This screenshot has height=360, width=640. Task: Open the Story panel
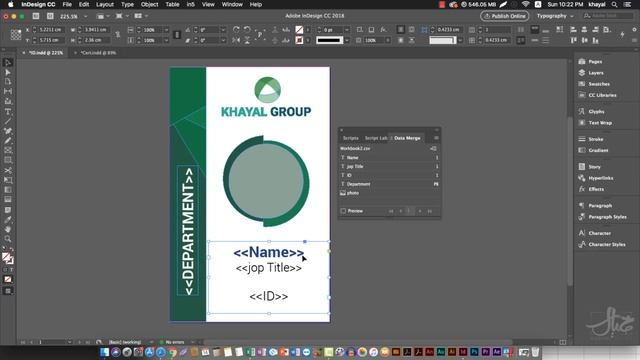pyautogui.click(x=589, y=167)
